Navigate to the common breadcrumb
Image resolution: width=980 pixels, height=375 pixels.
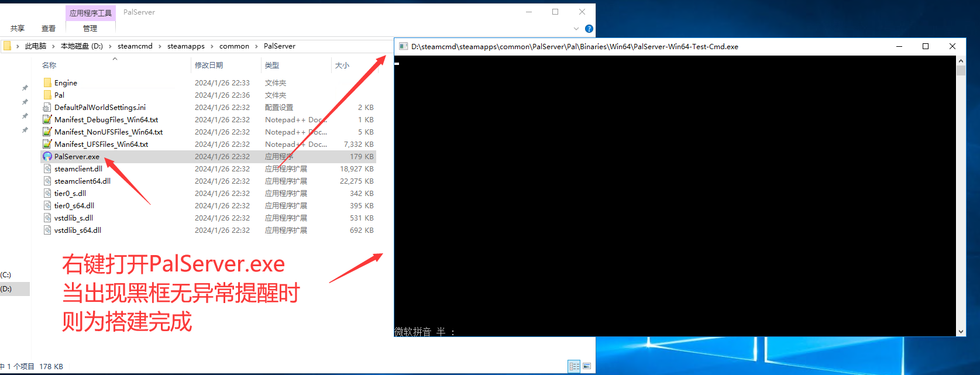click(234, 46)
